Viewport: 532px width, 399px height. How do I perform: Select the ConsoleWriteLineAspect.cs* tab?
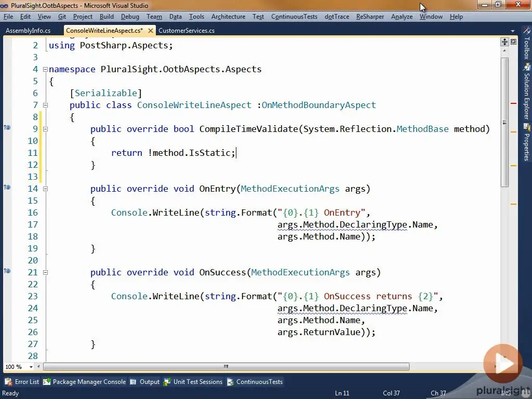(104, 31)
